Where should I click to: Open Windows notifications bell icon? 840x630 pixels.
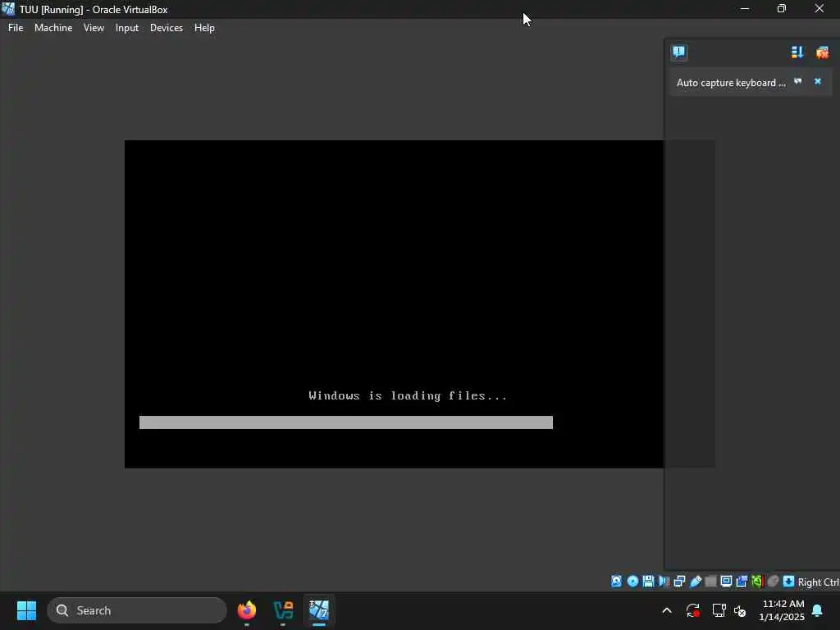click(818, 610)
